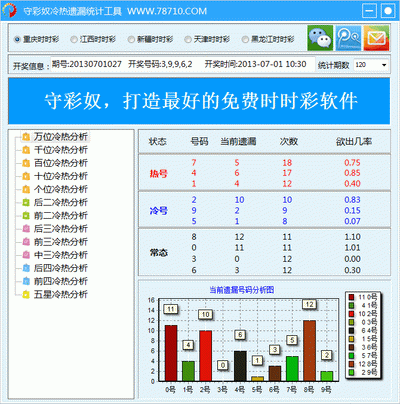The width and height of the screenshot is (400, 404).
Task: Click legend swatch for 11 0号
Action: (351, 297)
